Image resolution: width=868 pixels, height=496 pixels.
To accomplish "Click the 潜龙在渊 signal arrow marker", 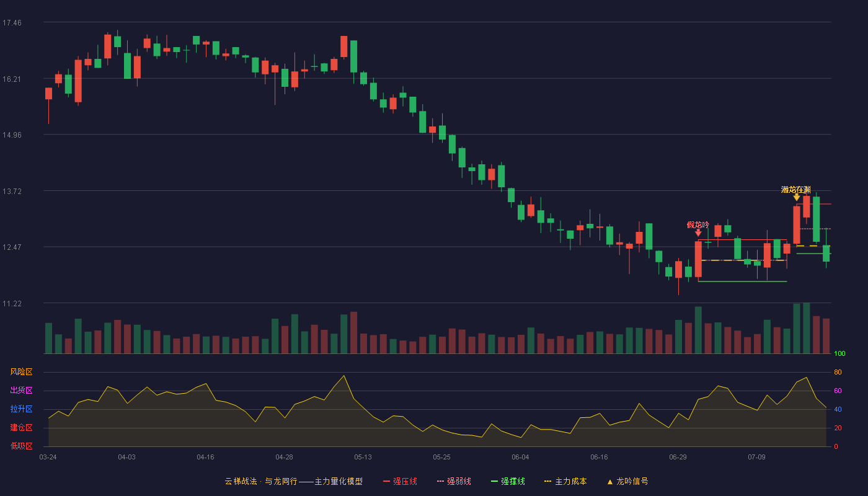I will point(797,197).
